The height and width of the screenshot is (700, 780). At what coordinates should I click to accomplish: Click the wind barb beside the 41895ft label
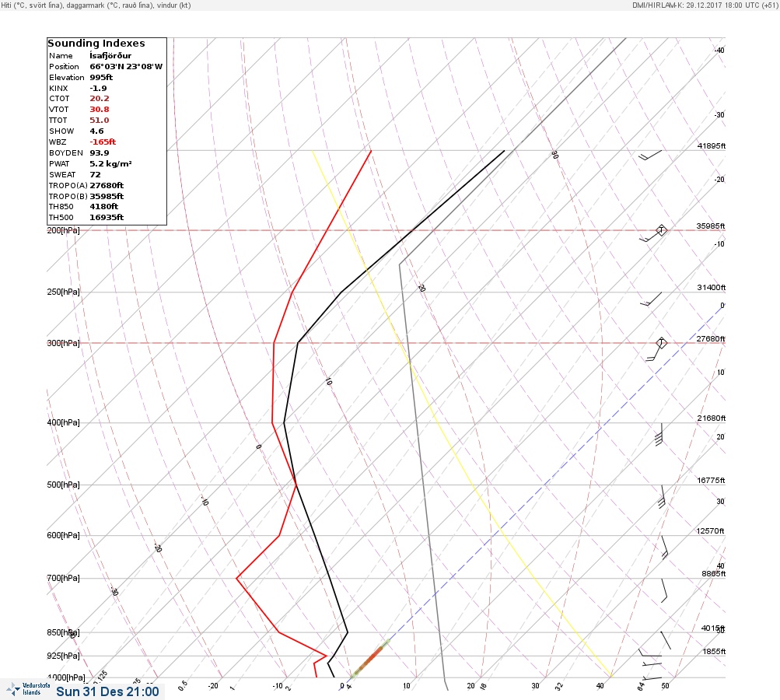650,156
